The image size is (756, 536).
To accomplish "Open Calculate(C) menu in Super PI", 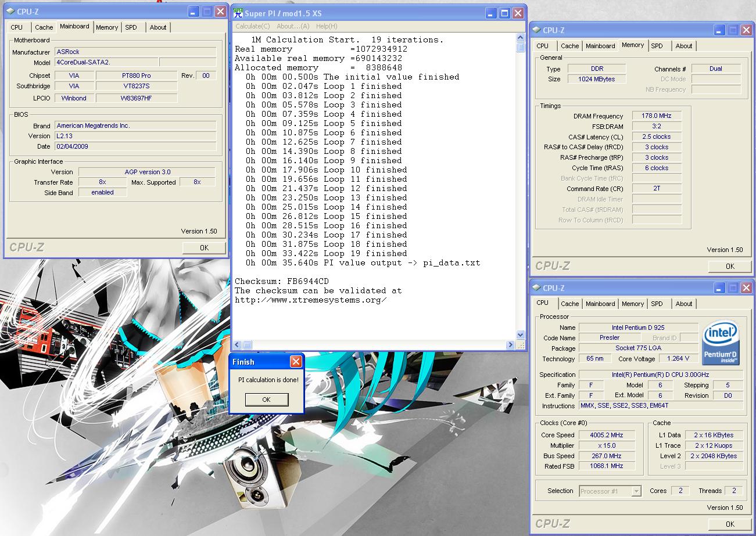I will 253,26.
